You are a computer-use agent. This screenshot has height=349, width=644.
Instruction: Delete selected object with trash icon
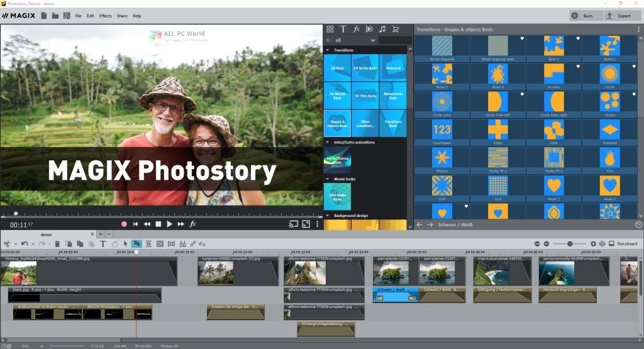pyautogui.click(x=57, y=244)
